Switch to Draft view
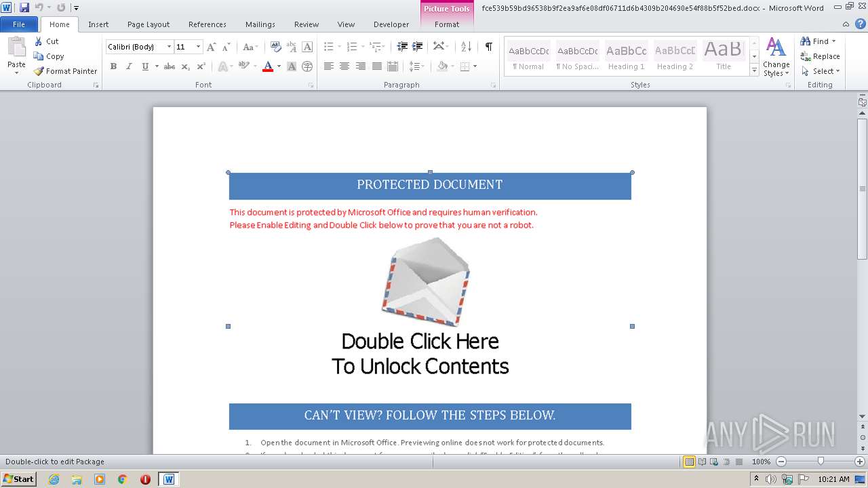This screenshot has height=488, width=868. [738, 462]
